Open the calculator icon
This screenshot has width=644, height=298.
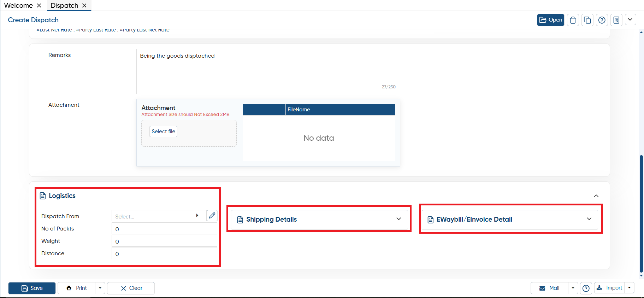click(616, 20)
